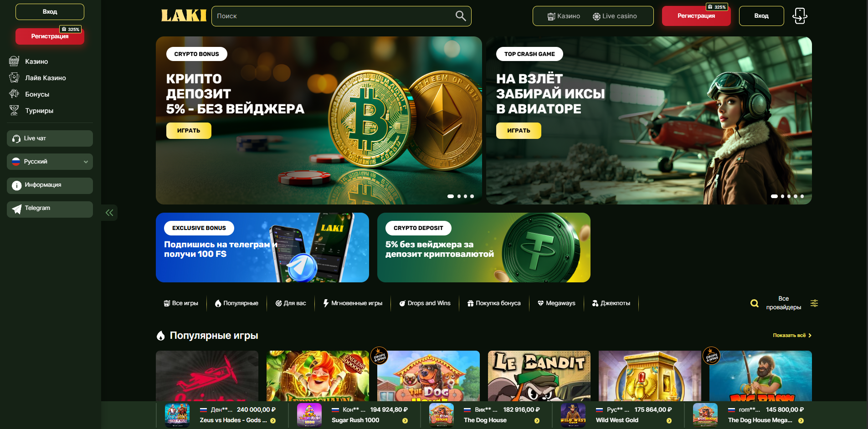Switch to Drops and Wins tab
This screenshot has height=429, width=868.
tap(425, 303)
